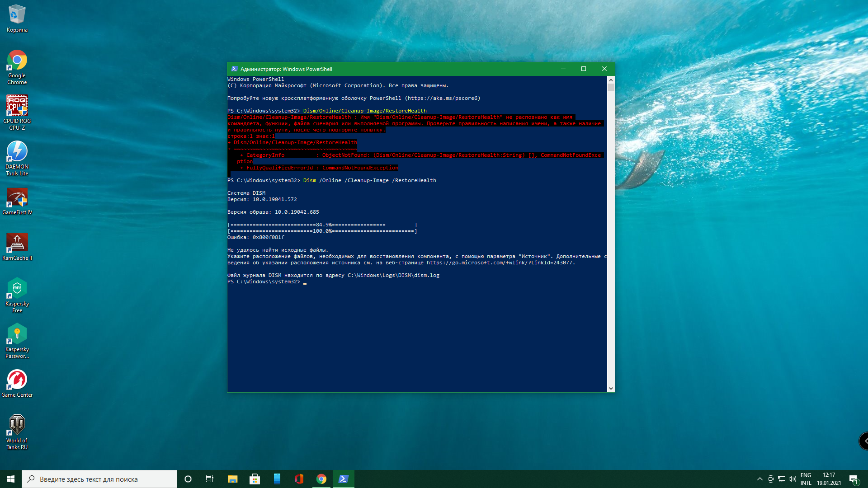Click the aka.ms/pscore6 URL text

(443, 98)
